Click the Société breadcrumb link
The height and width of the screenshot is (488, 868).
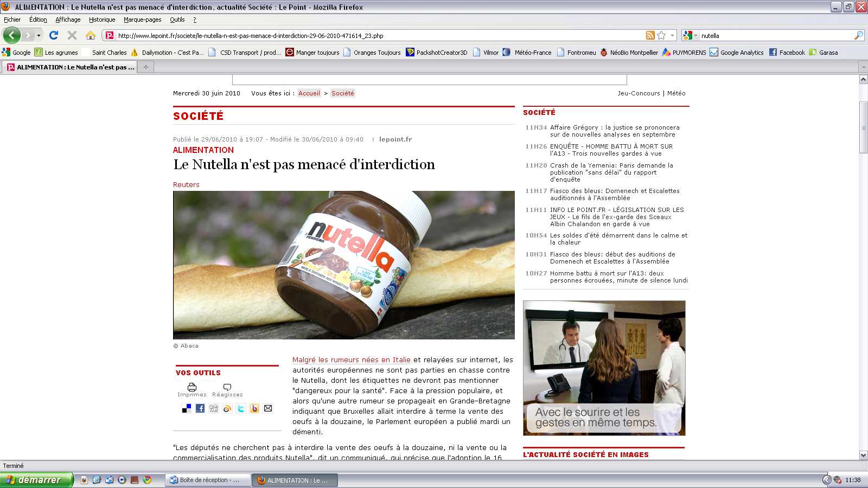343,93
